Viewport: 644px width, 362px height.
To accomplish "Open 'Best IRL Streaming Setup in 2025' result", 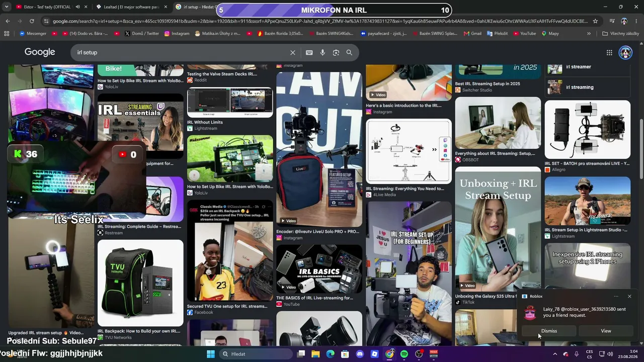I will (x=498, y=79).
